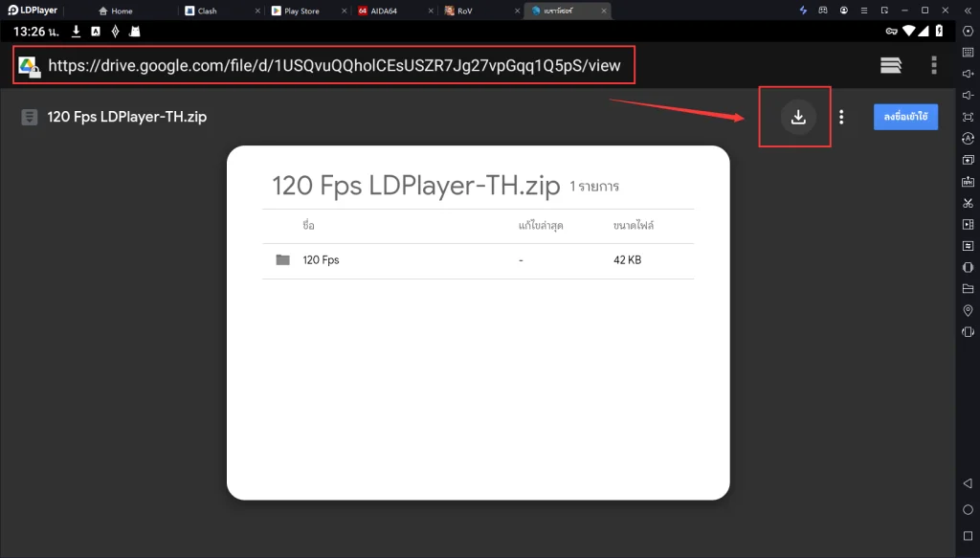The height and width of the screenshot is (558, 980).
Task: Toggle fullscreen from the sidebar
Action: click(x=969, y=117)
